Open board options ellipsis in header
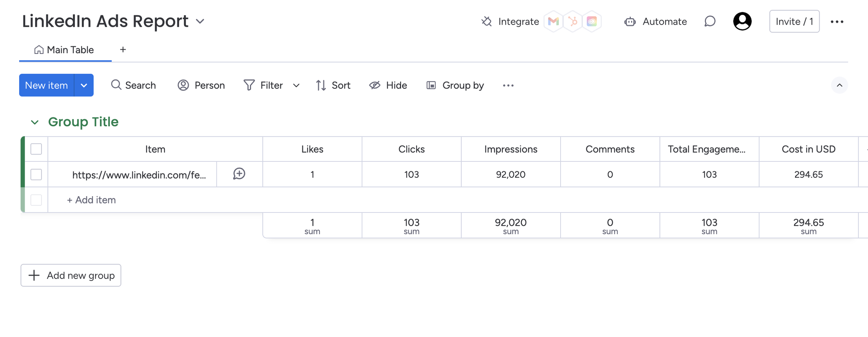This screenshot has width=868, height=337. tap(837, 22)
